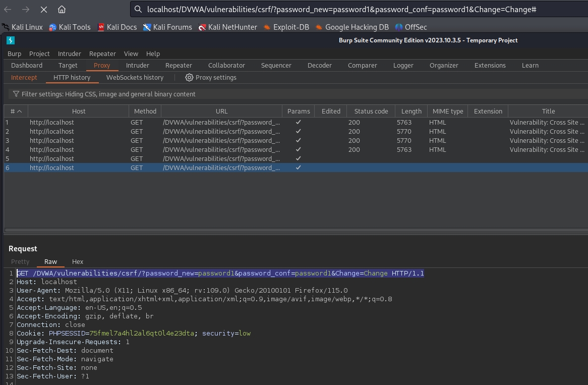Click the Status code column header
The height and width of the screenshot is (385, 588).
pos(371,112)
